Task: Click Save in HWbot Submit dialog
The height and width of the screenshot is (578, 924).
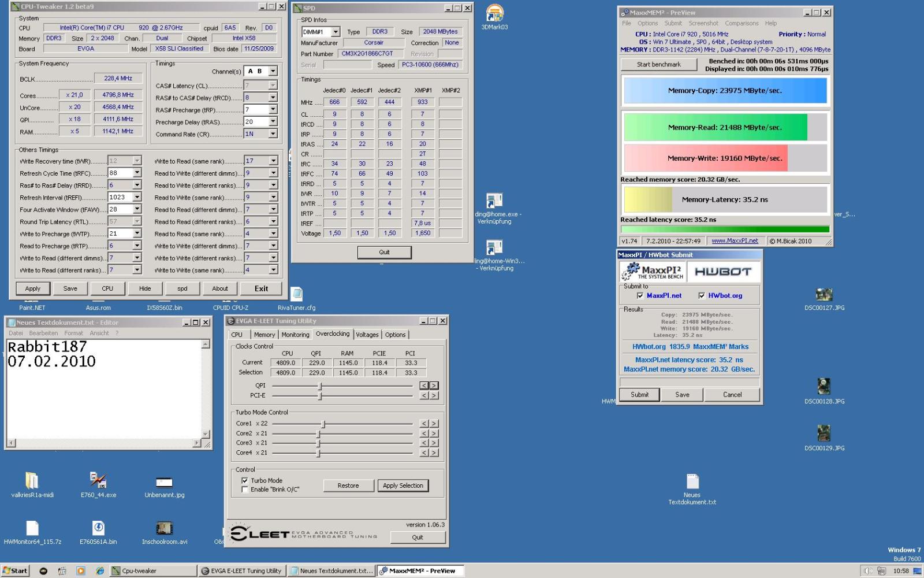Action: coord(683,395)
